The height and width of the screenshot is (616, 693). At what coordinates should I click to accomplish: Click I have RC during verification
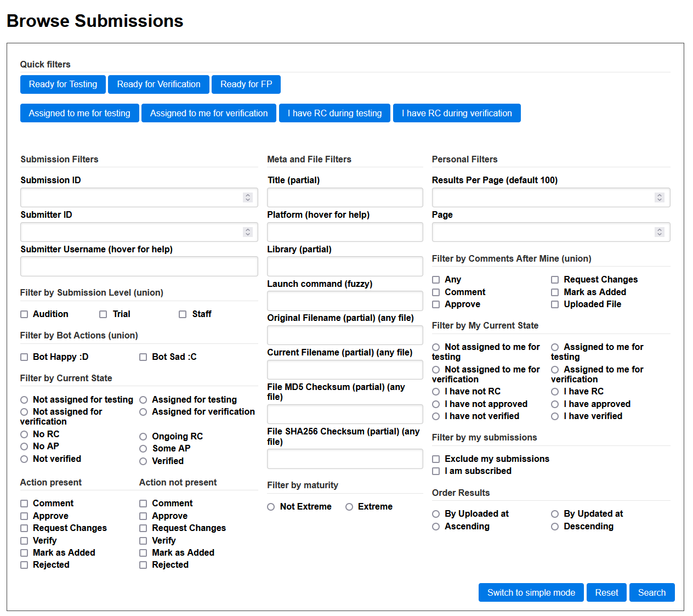point(457,113)
